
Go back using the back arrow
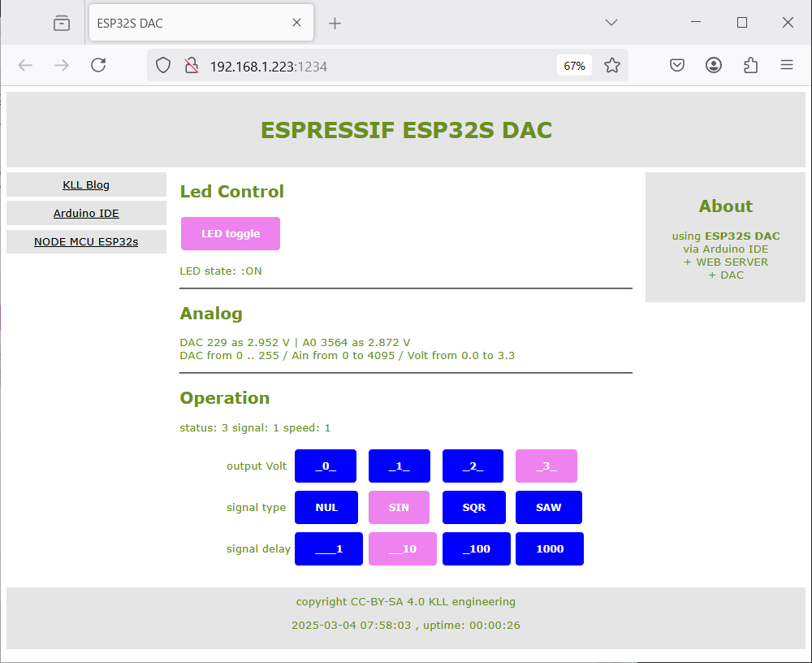tap(25, 65)
